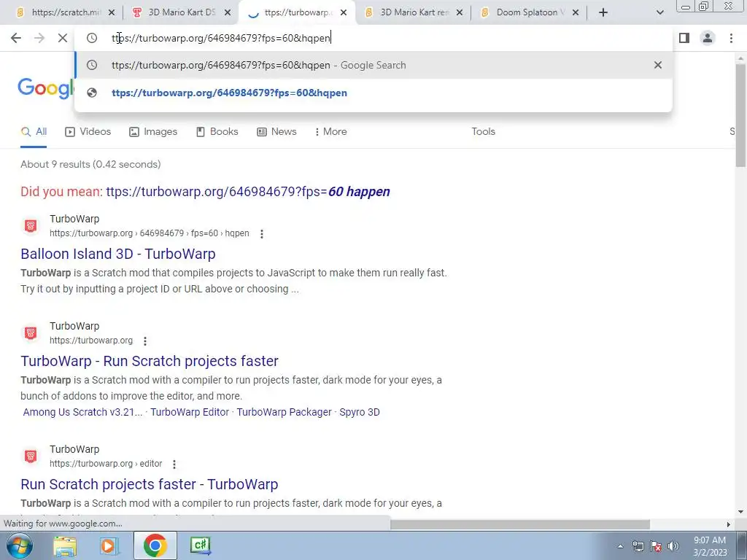
Task: Show hidden system tray icons
Action: point(620,546)
